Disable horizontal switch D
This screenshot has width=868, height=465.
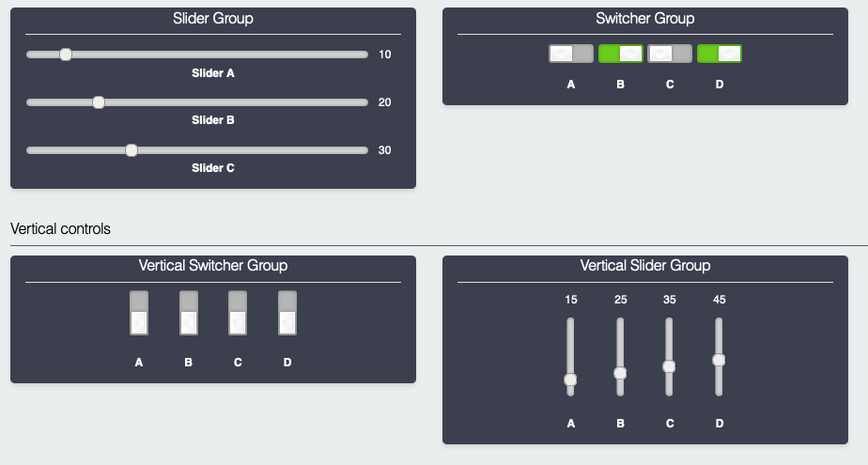tap(720, 54)
